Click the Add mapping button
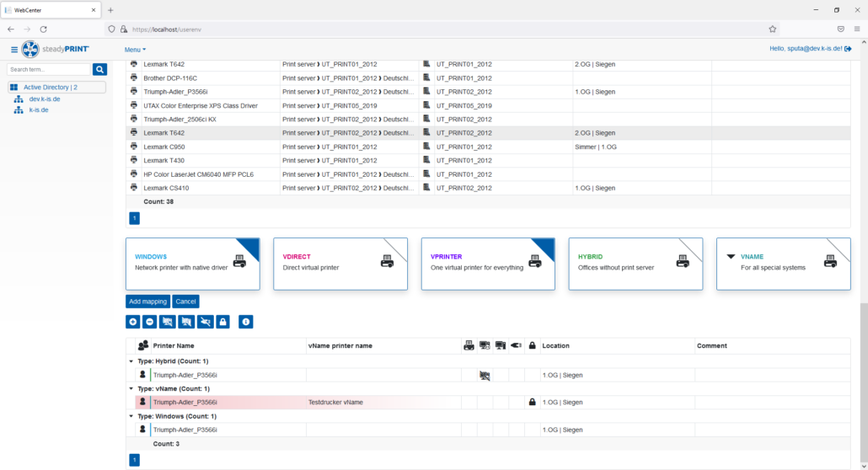868x470 pixels. (x=147, y=302)
